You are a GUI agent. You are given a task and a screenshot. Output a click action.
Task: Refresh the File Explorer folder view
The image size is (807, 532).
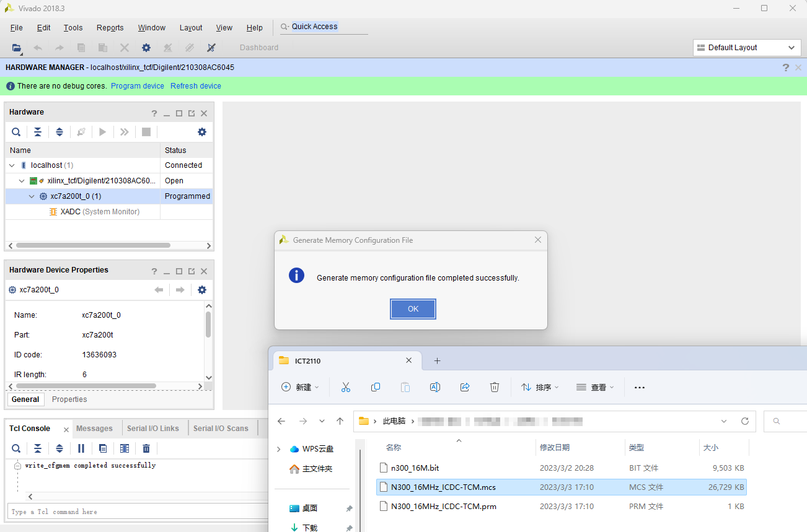(745, 421)
